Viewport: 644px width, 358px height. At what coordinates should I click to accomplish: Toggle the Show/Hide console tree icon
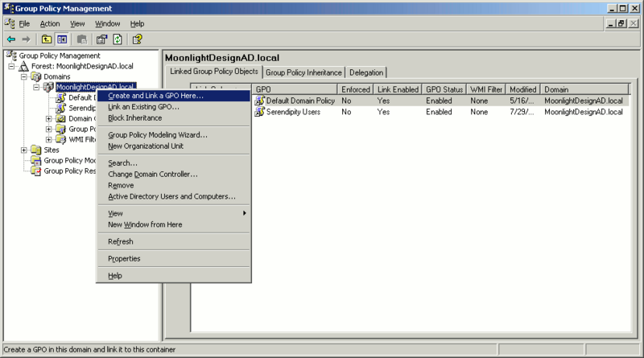(x=62, y=39)
